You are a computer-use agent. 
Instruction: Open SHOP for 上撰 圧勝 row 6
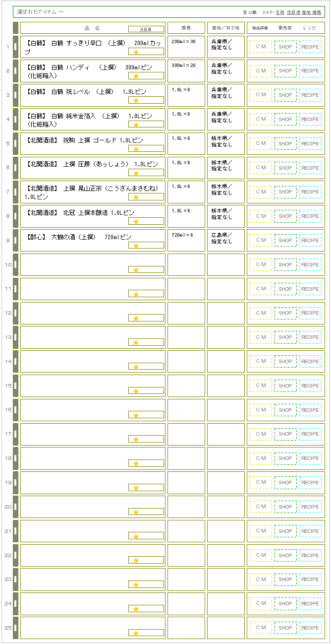(x=285, y=168)
